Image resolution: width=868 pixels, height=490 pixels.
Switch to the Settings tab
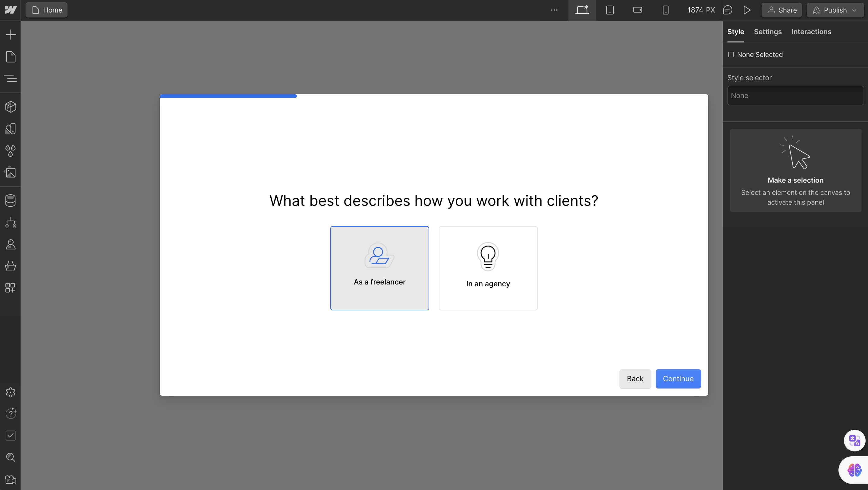click(767, 32)
